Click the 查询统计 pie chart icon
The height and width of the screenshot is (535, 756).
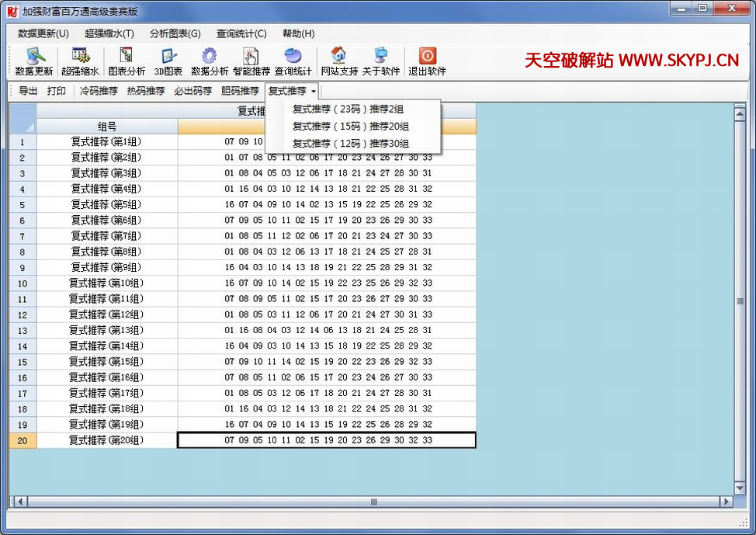point(293,56)
